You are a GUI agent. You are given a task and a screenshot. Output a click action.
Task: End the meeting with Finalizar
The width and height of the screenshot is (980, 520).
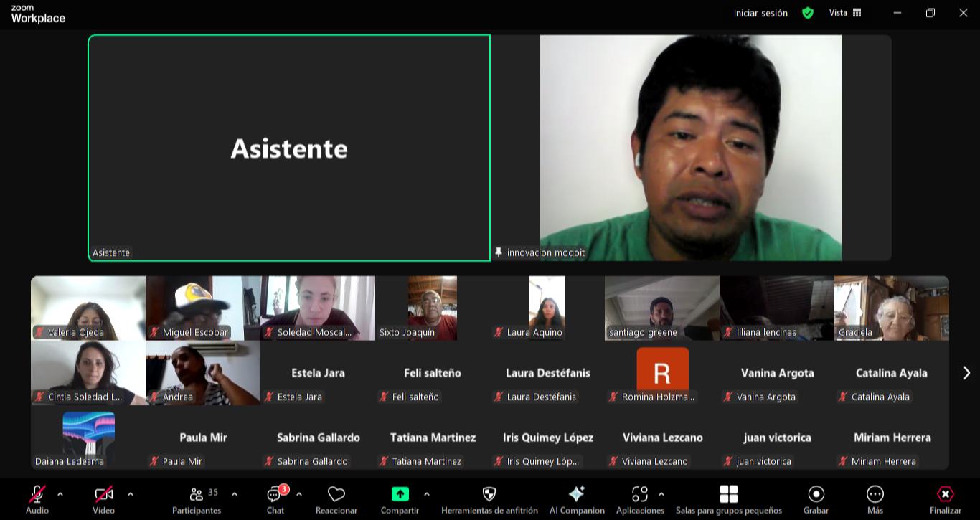[945, 499]
